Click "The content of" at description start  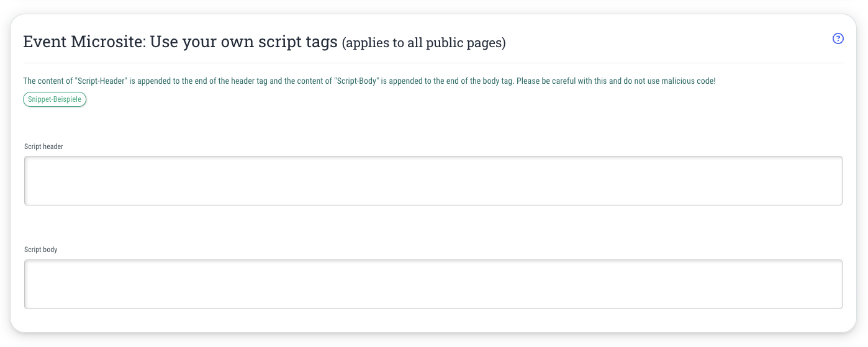47,81
